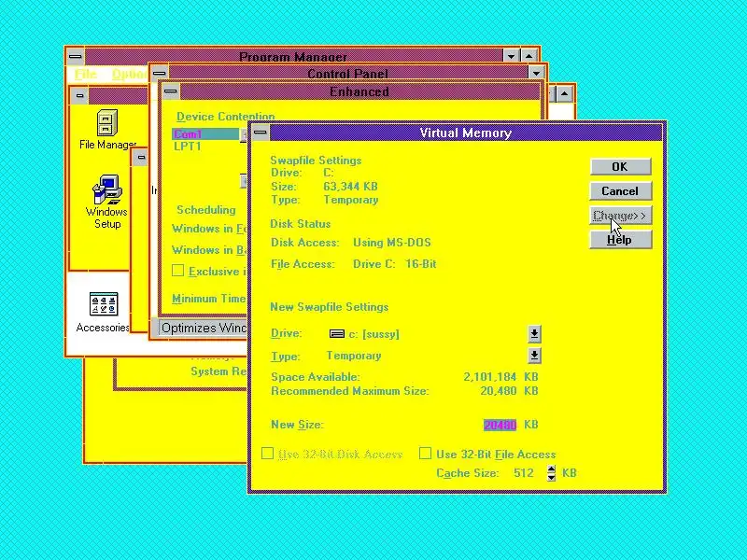Check the Exclusive checkbox in Enhanced dialog

tap(177, 271)
